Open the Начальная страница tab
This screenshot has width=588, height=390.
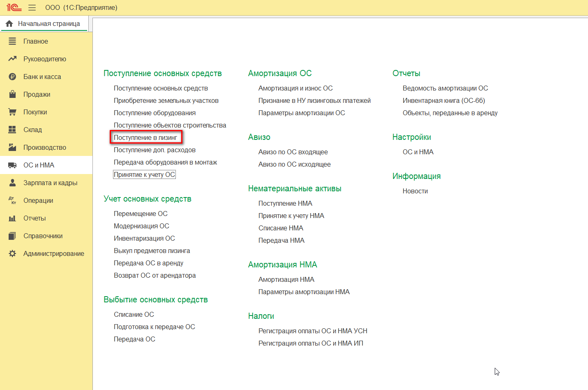click(x=49, y=23)
